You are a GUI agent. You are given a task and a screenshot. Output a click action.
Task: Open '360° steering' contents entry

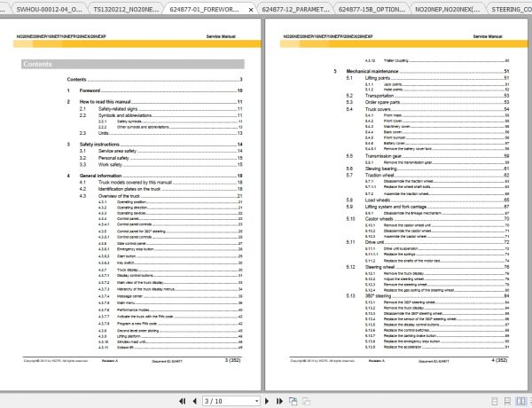point(428,296)
